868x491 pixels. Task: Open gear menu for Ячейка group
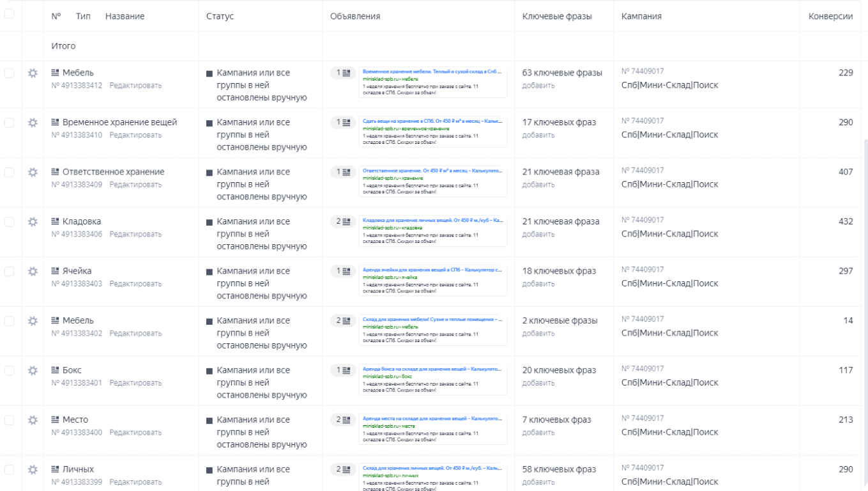33,271
